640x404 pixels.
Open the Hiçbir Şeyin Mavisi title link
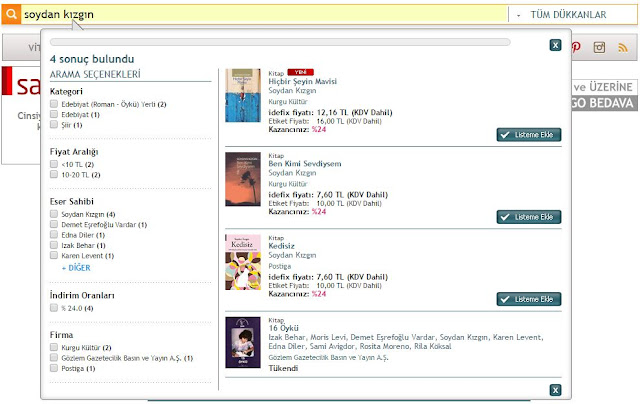click(x=302, y=82)
